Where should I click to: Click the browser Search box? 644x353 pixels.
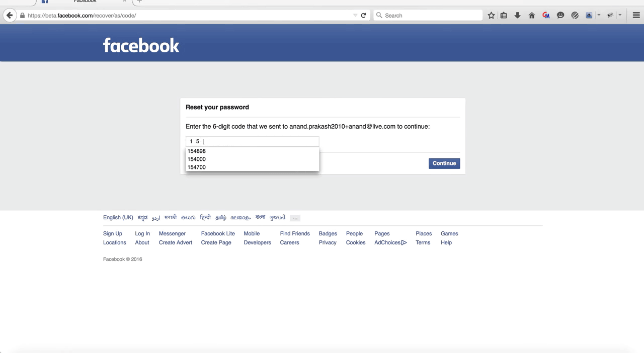[x=428, y=16]
